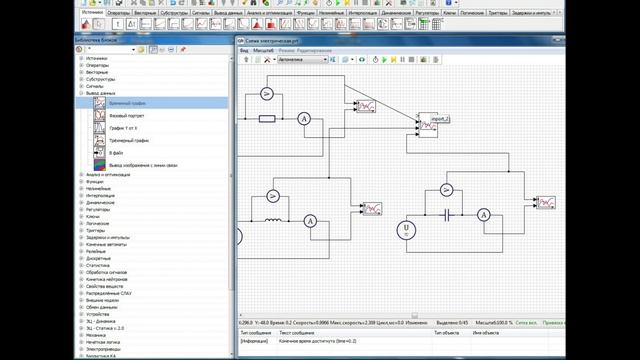This screenshot has width=640, height=360.
Task: Collapse the Вывод данных tree node
Action: point(81,93)
